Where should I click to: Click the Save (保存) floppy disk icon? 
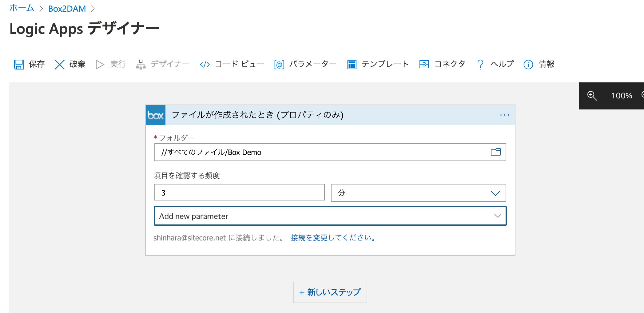19,65
